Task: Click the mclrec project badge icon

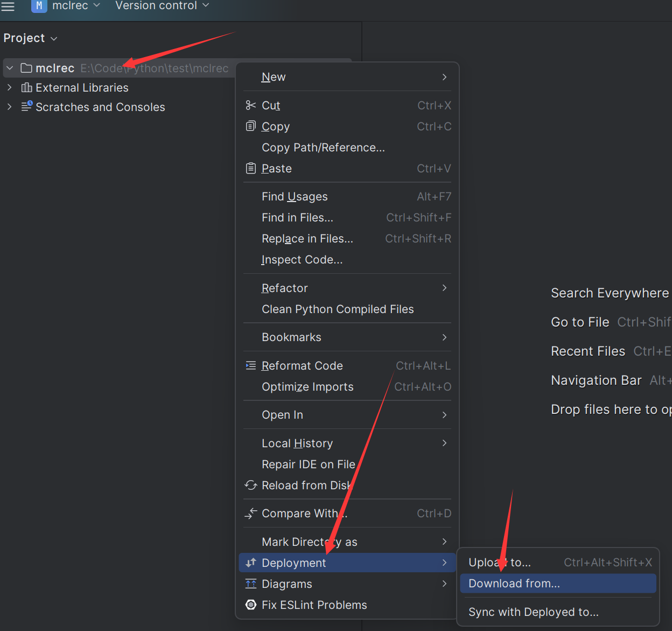Action: [39, 6]
